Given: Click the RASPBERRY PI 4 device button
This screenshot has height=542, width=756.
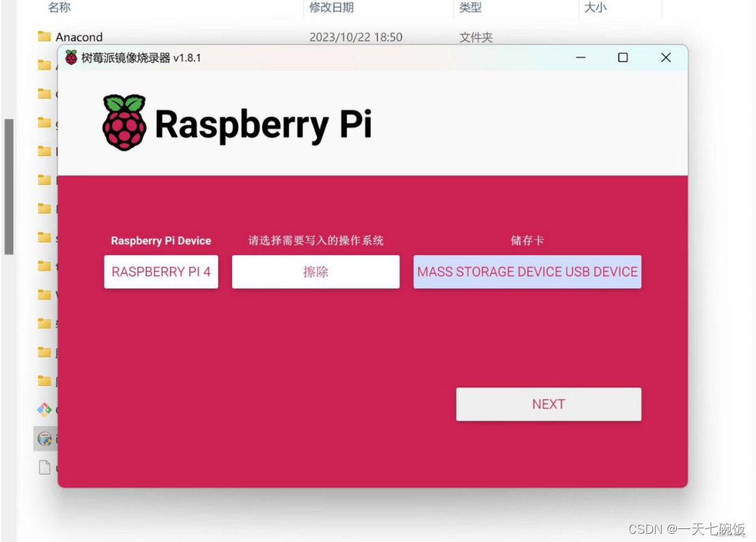Looking at the screenshot, I should coord(161,272).
